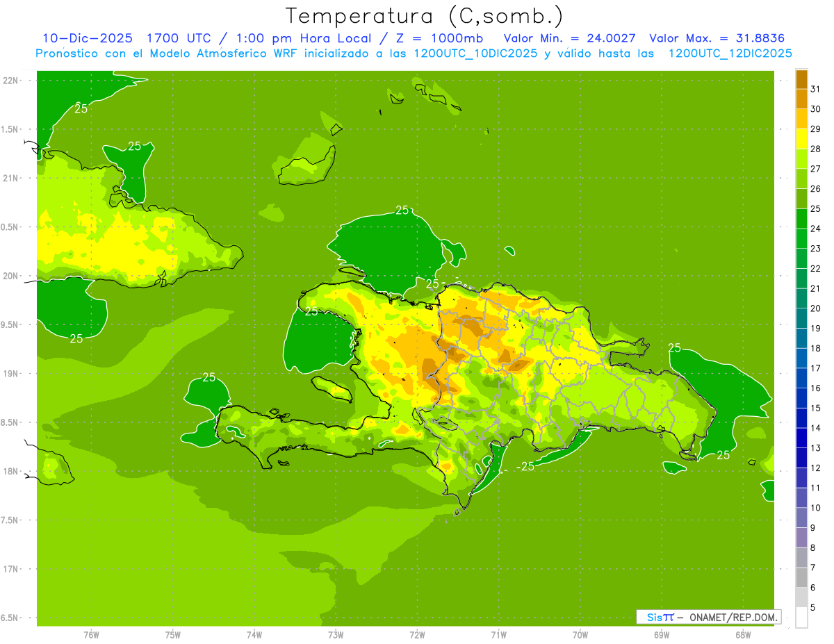834x644 pixels.
Task: Click the dark orange swatch above legend 31
Action: click(x=801, y=79)
